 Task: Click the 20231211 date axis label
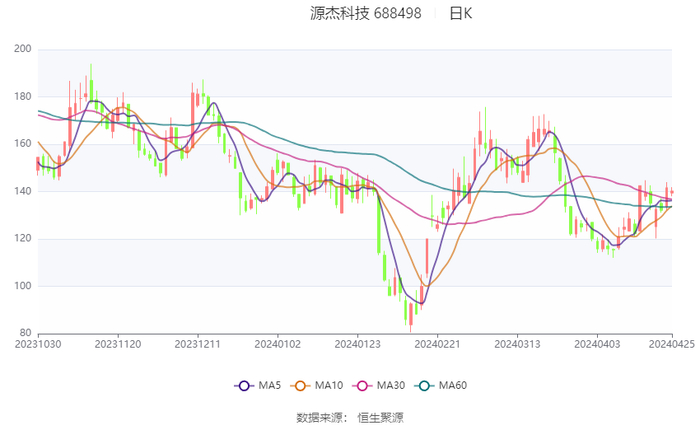click(x=197, y=343)
